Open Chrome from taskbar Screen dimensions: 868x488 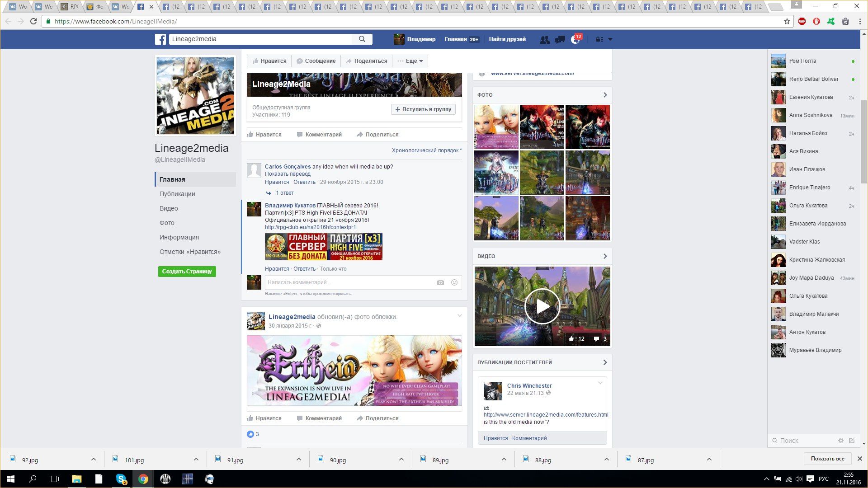click(x=143, y=479)
